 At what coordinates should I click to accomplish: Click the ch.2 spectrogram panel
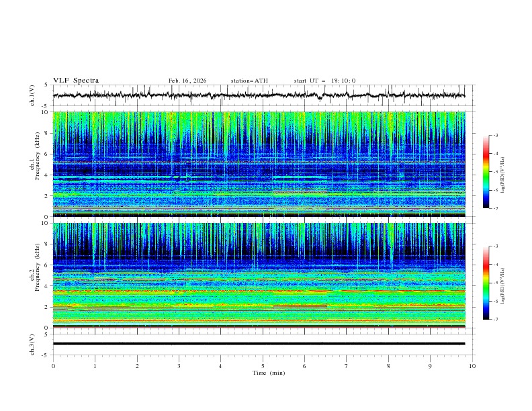click(x=259, y=275)
